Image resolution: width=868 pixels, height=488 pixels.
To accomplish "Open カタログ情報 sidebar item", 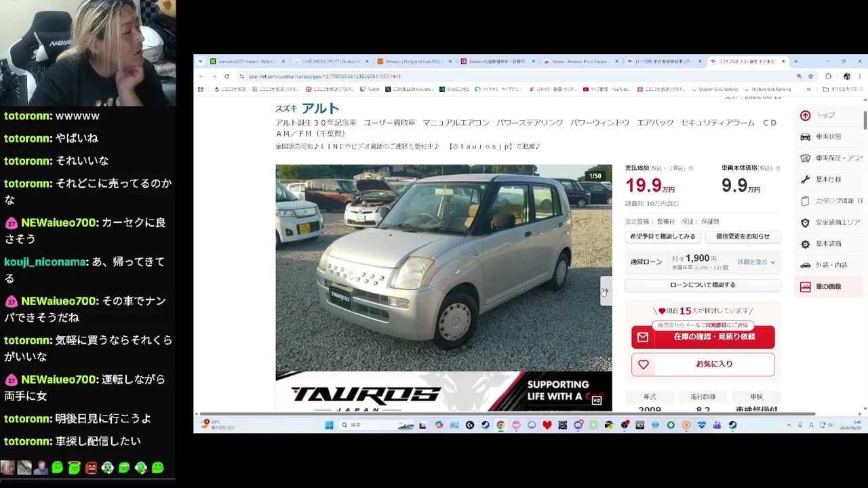I will 830,201.
